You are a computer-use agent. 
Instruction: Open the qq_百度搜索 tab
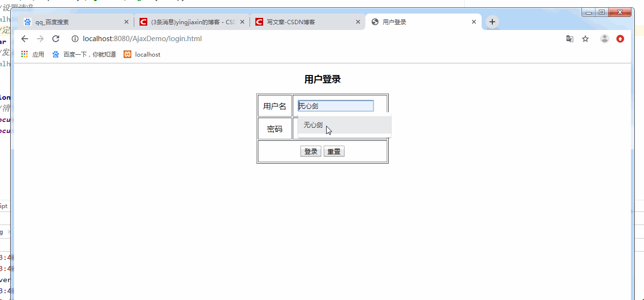click(x=63, y=21)
